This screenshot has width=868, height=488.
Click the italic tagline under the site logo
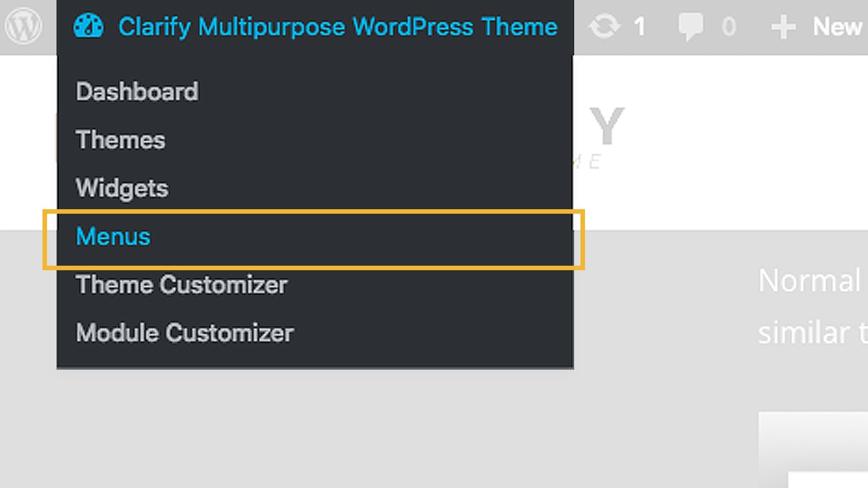588,162
